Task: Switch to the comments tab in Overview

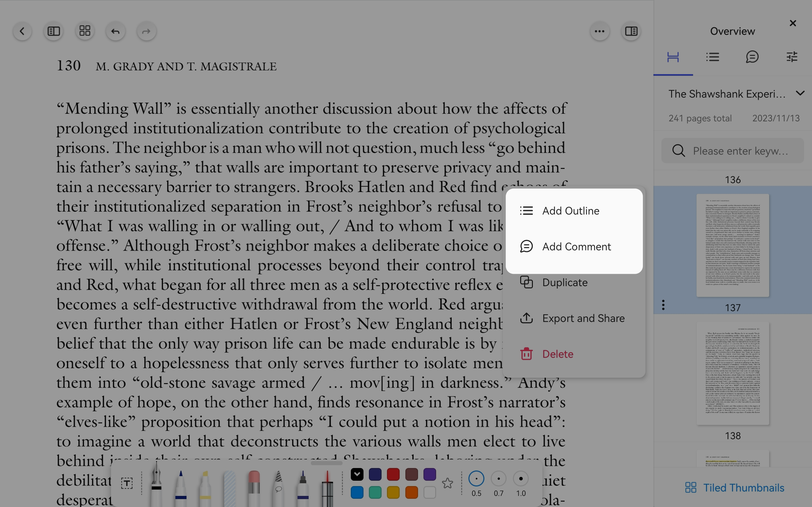Action: coord(752,57)
